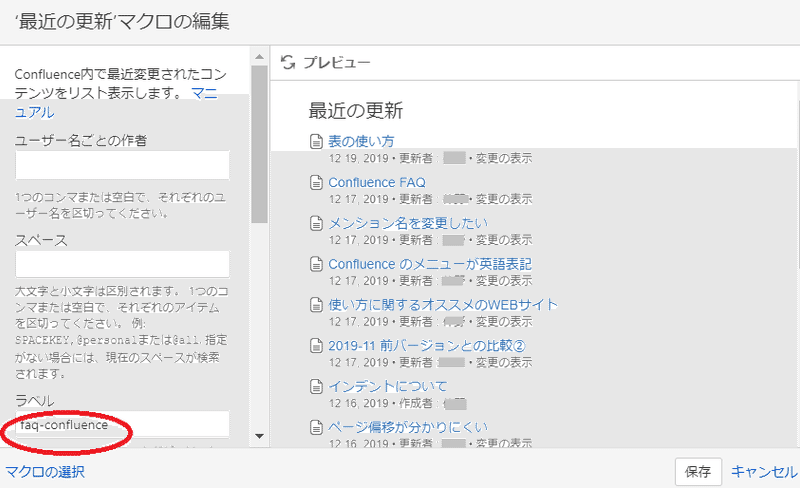Open ページ偏移が分かりにくい page link
800x488 pixels.
tap(408, 427)
